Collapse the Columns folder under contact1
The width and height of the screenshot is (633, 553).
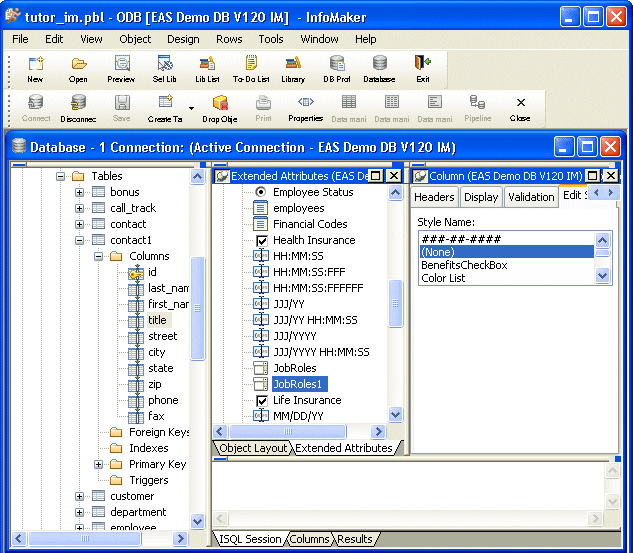(99, 256)
